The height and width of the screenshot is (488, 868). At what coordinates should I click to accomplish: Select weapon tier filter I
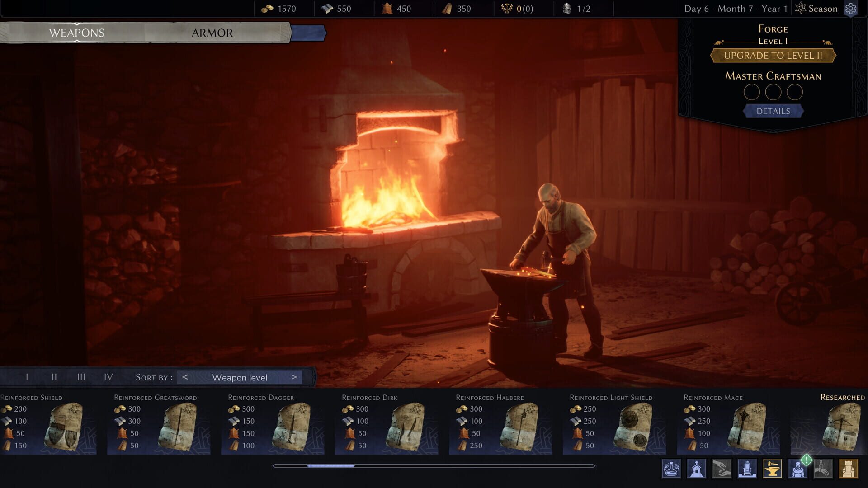[x=27, y=376]
